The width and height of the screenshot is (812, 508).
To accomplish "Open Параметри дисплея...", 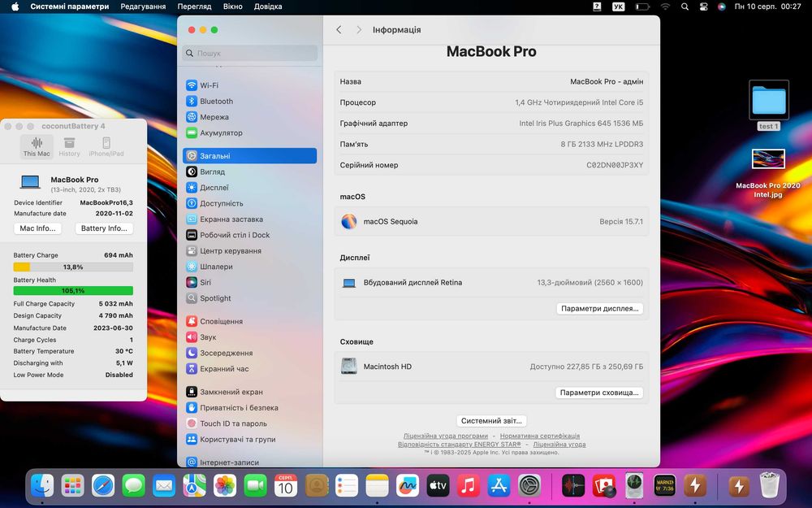I will (600, 308).
